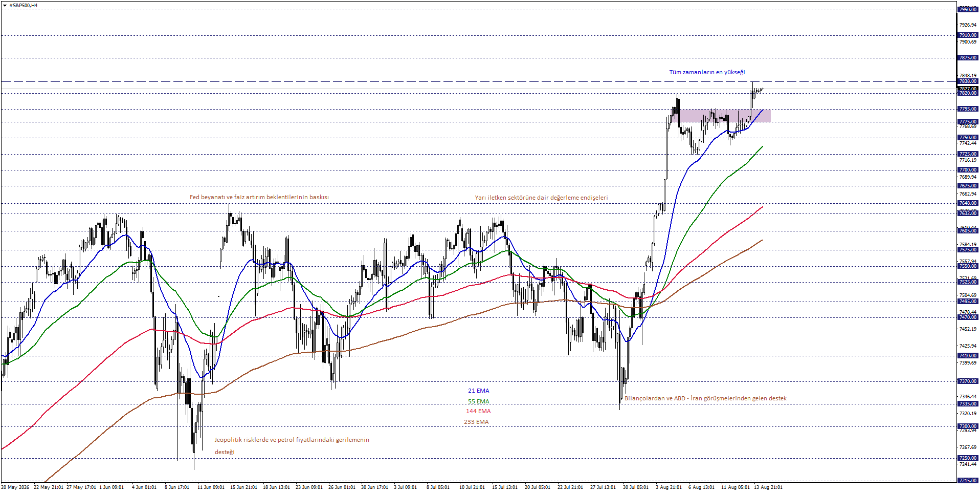Viewport: 980px width, 493px height.
Task: Select the 'Jeopolitik risklerde ve petrol' annotation
Action: tap(292, 440)
